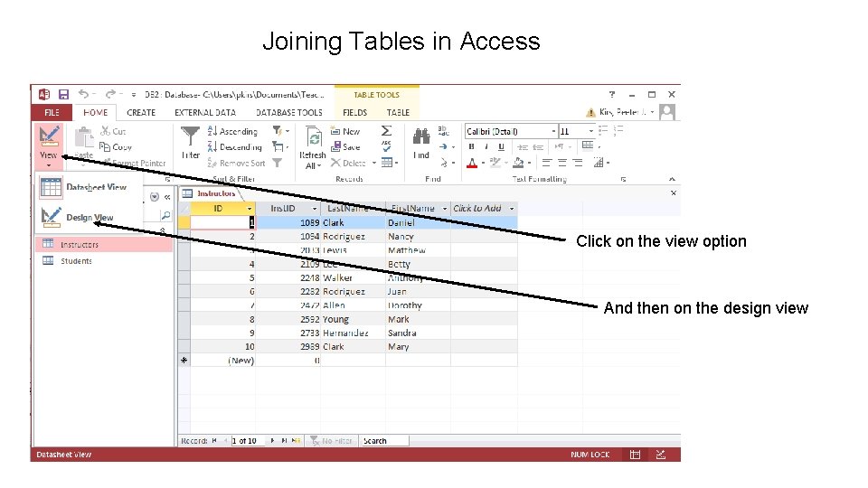Open the FILE tab
This screenshot has width=868, height=488.
coord(52,112)
